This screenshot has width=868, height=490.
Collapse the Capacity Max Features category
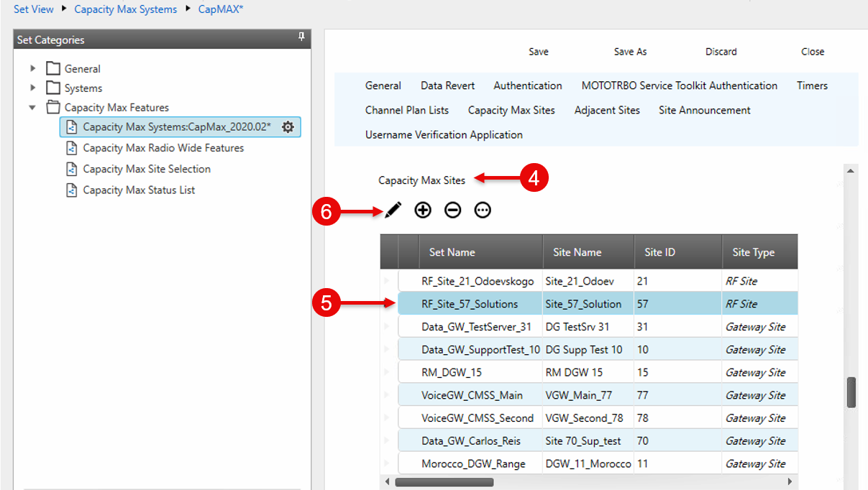[x=32, y=106]
